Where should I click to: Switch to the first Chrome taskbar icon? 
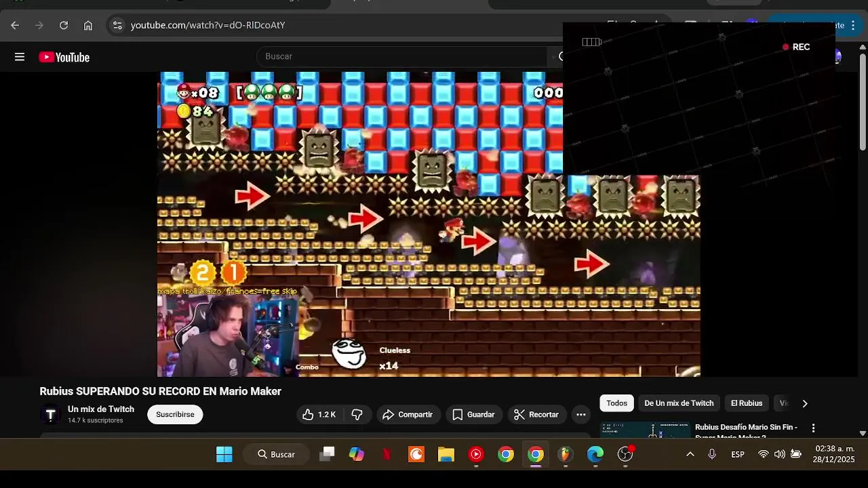tap(506, 454)
